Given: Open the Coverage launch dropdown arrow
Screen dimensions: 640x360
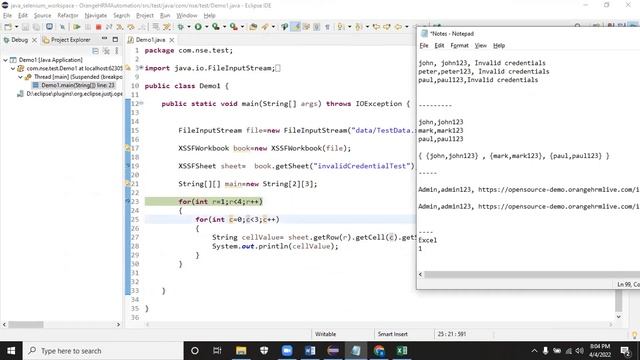Looking at the screenshot, I should tap(224, 27).
